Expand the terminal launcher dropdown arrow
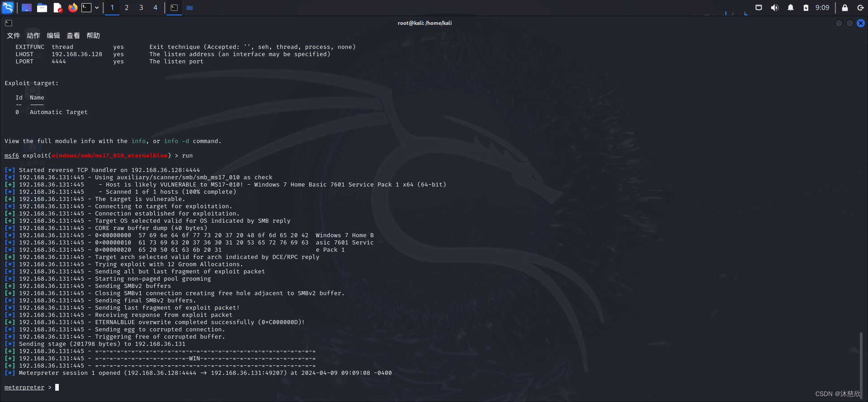868x402 pixels. tap(97, 8)
